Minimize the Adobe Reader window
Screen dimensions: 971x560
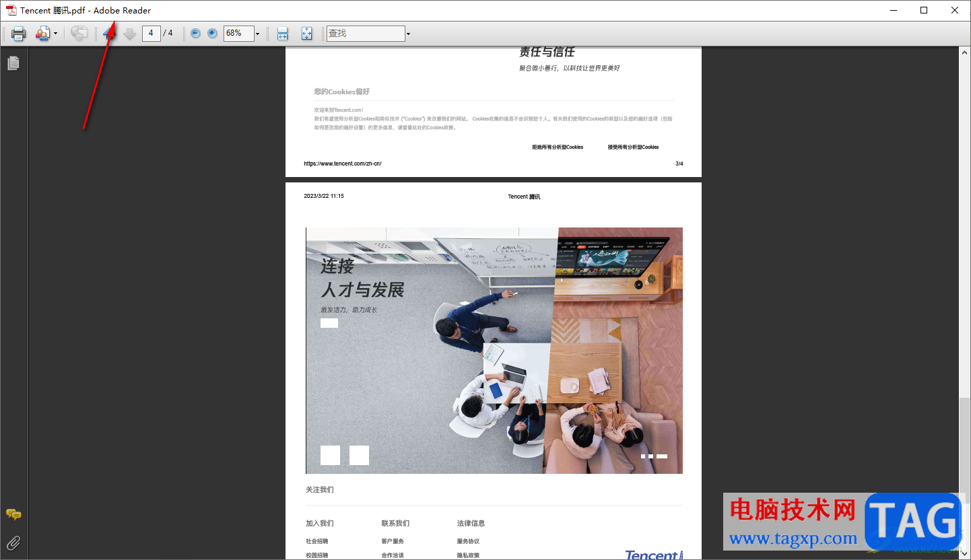894,10
